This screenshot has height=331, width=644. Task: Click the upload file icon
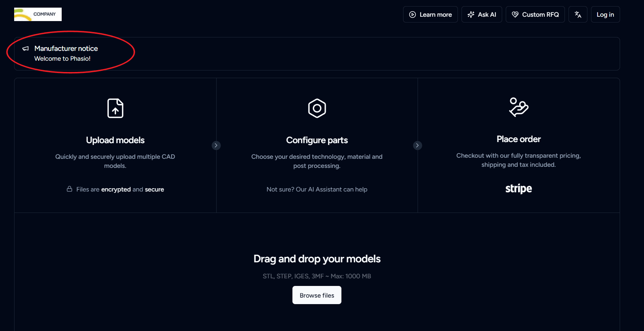pos(115,108)
